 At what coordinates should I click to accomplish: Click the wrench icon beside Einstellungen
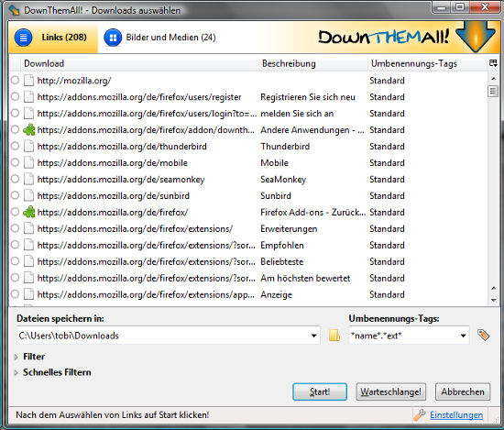click(x=420, y=415)
